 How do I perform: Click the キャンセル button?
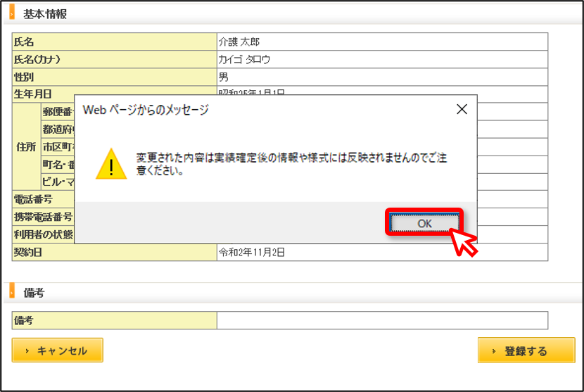coord(58,350)
